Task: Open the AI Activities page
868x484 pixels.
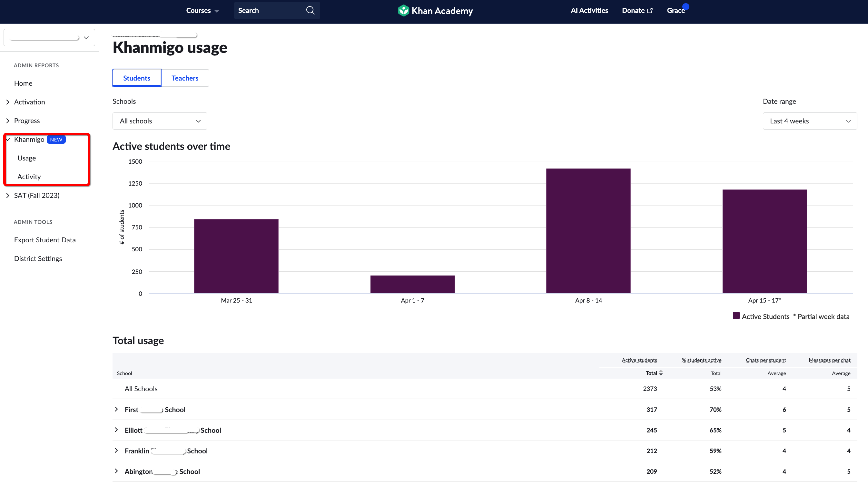Action: tap(589, 10)
